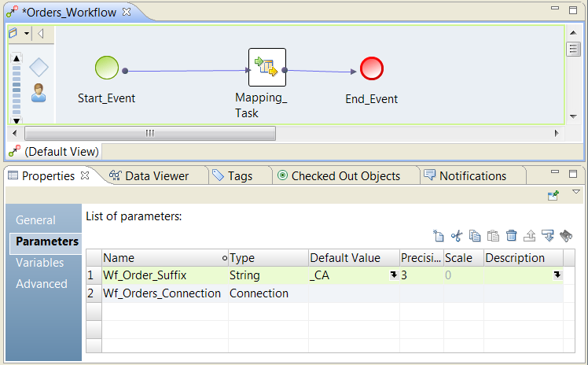Click the Wf_Orders_Connection name cell
588x365 pixels.
pyautogui.click(x=162, y=293)
